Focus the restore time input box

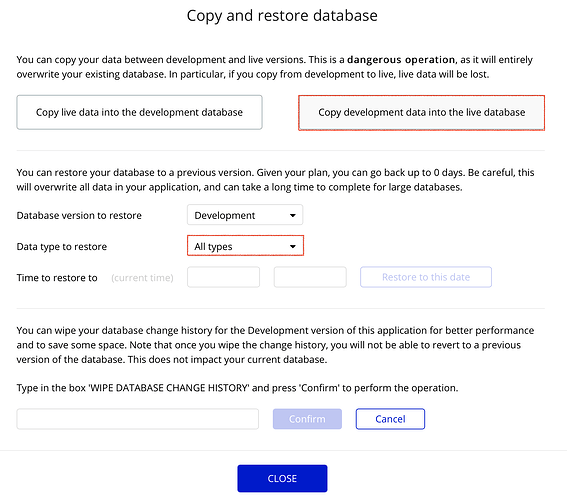click(310, 277)
